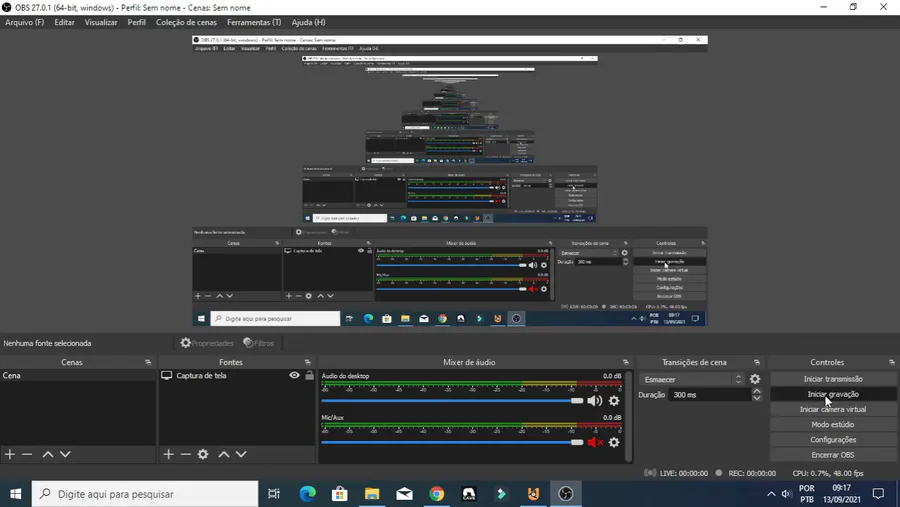Open Perfil menu
This screenshot has width=900, height=507.
[x=137, y=22]
